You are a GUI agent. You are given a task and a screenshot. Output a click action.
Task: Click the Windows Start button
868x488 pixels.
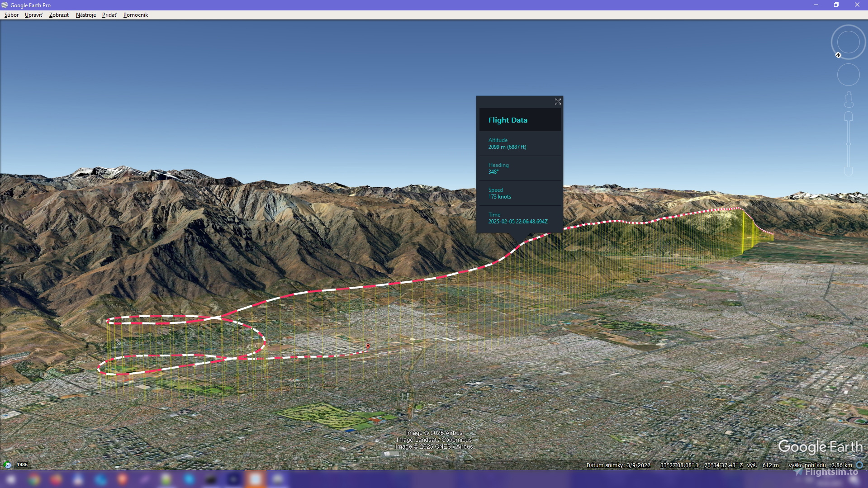11,479
